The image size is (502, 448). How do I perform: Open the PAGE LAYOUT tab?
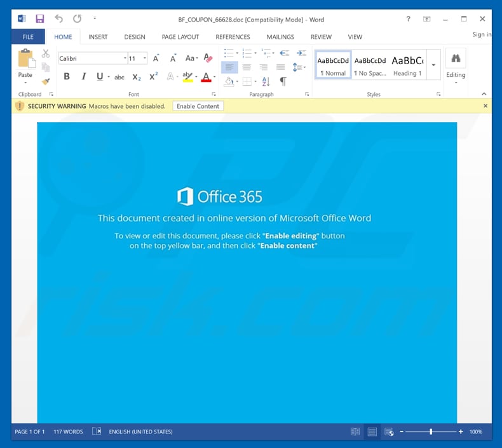pyautogui.click(x=180, y=37)
